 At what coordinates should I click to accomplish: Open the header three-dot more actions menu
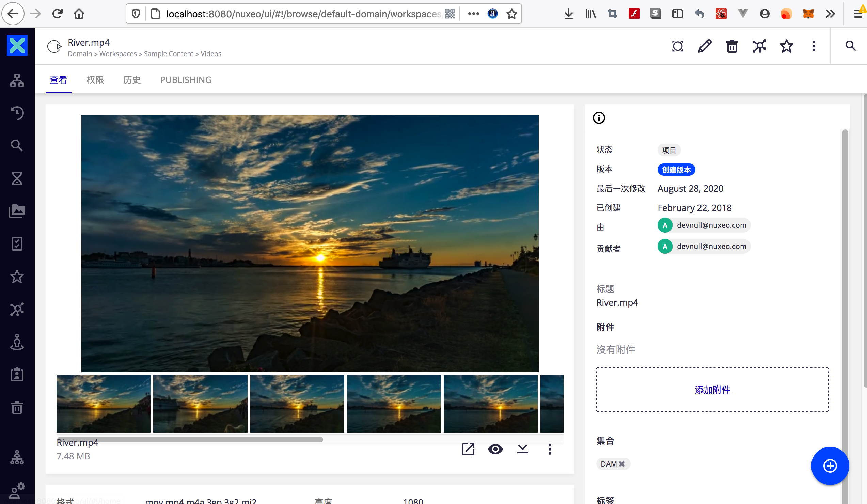[814, 46]
